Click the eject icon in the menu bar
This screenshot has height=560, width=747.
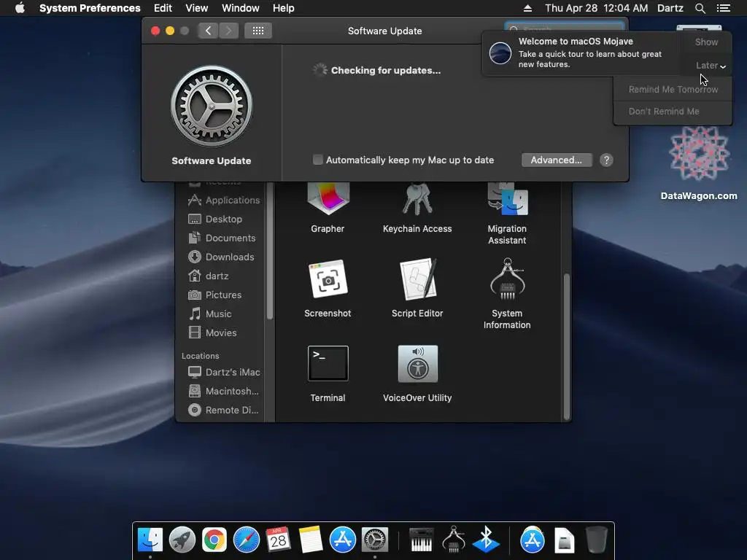click(527, 8)
